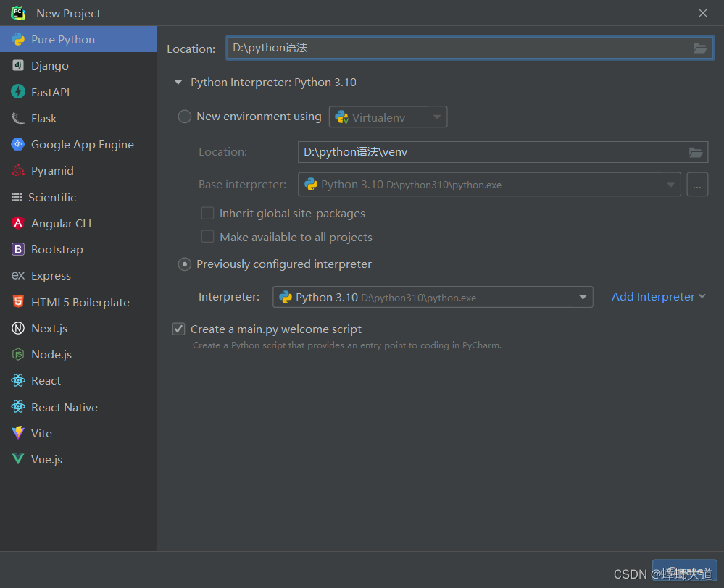Image resolution: width=724 pixels, height=588 pixels.
Task: Select the Django project type
Action: [78, 66]
